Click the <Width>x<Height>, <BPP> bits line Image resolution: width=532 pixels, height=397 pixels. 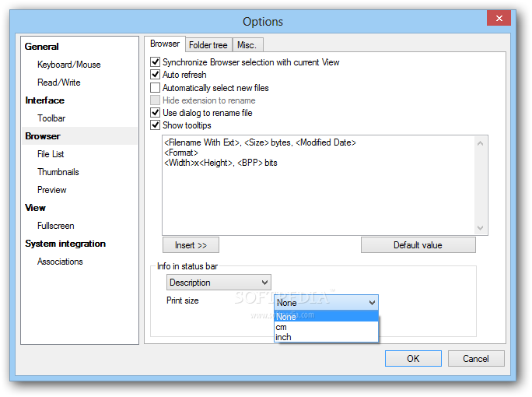(x=221, y=163)
